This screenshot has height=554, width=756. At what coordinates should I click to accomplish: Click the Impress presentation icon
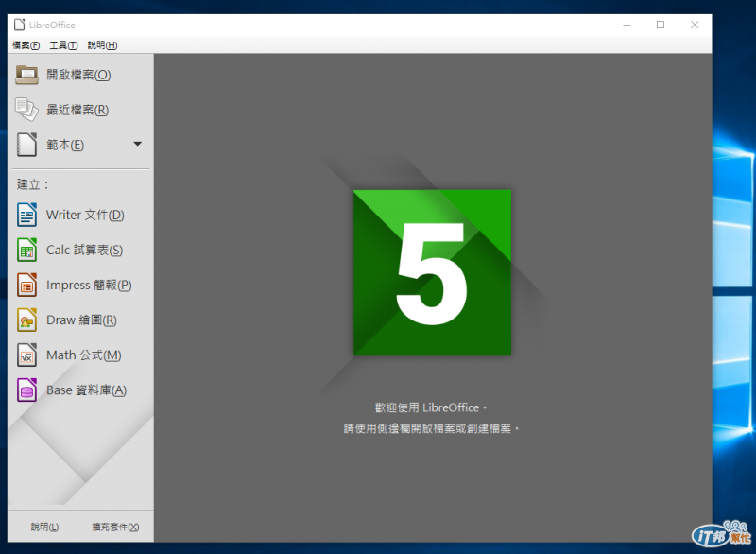[26, 285]
